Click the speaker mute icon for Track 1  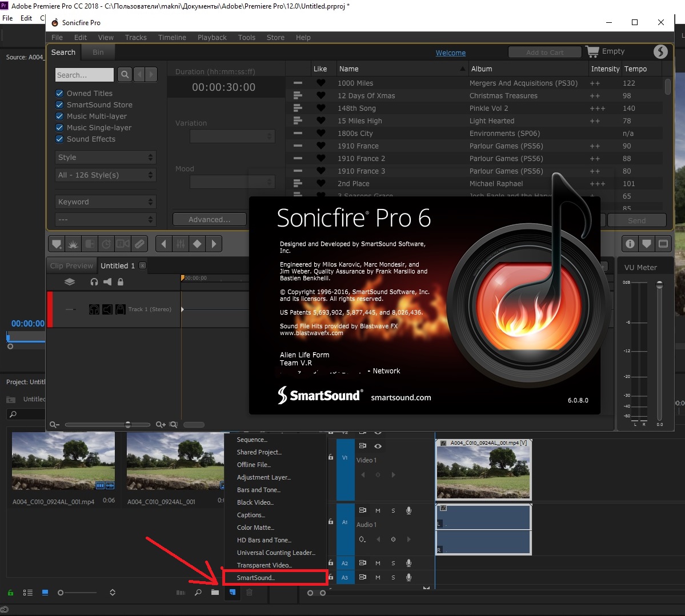point(107,309)
